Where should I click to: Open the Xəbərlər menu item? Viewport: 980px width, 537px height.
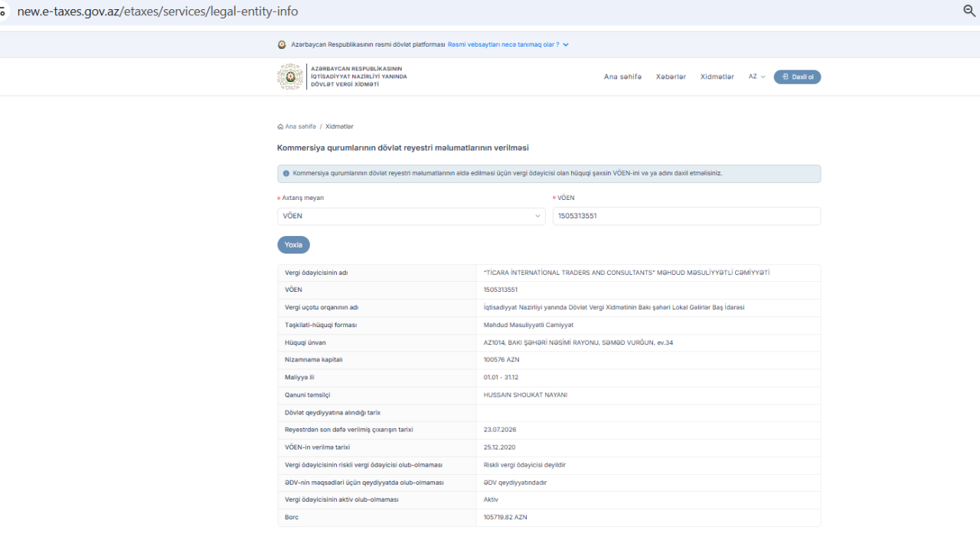[x=671, y=77]
